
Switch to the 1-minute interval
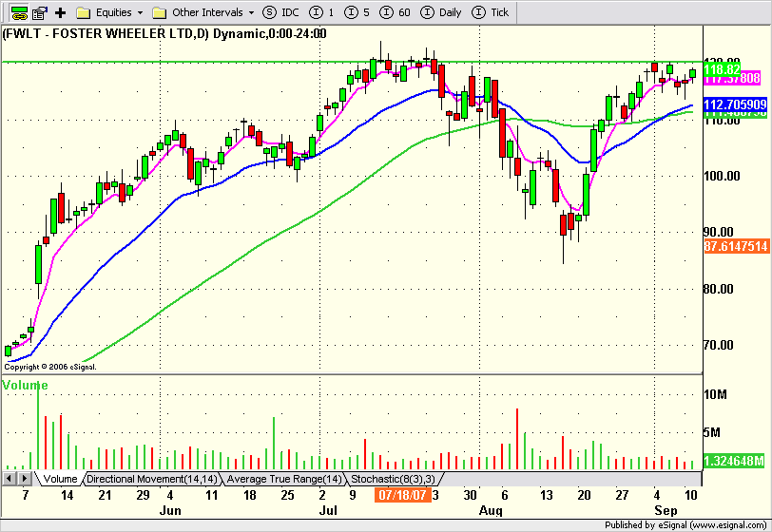pos(321,12)
